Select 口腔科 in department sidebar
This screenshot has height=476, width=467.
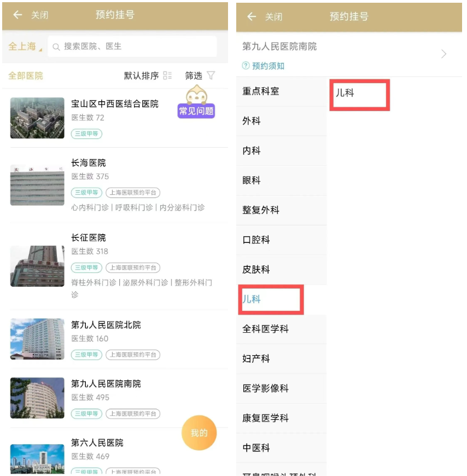click(256, 240)
